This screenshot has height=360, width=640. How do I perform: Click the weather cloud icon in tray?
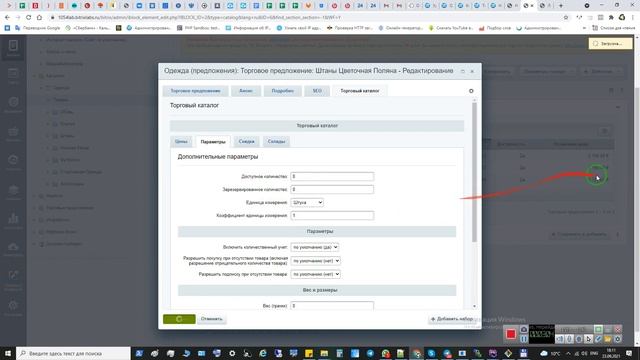[544, 353]
